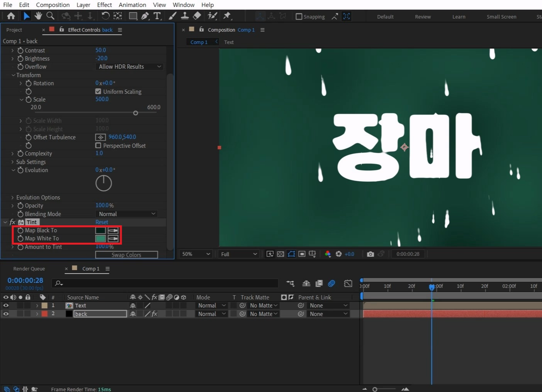Switch to Learn workspace
Screen dimensions: 542x392
tap(459, 17)
